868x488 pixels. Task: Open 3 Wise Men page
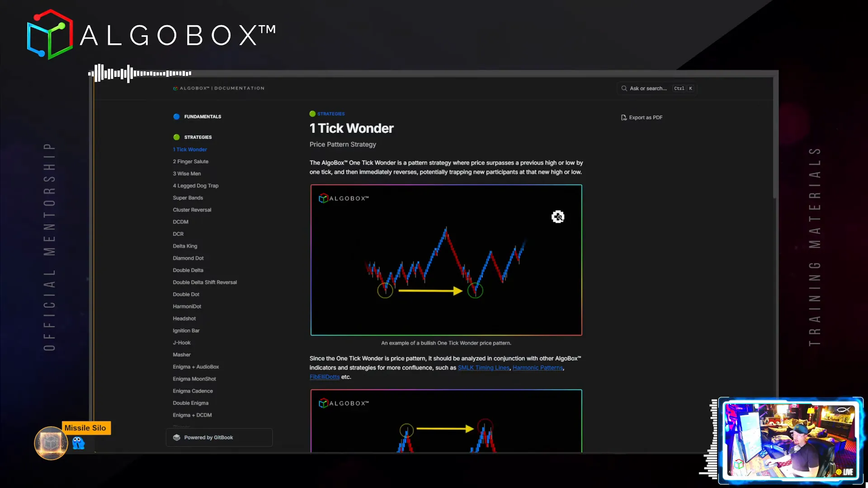tap(187, 174)
